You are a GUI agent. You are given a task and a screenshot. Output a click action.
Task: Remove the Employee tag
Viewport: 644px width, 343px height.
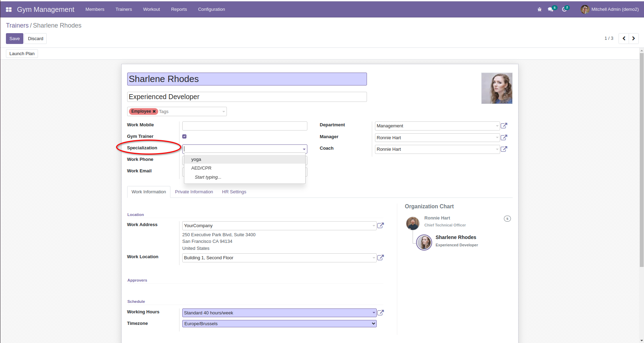[x=154, y=111]
